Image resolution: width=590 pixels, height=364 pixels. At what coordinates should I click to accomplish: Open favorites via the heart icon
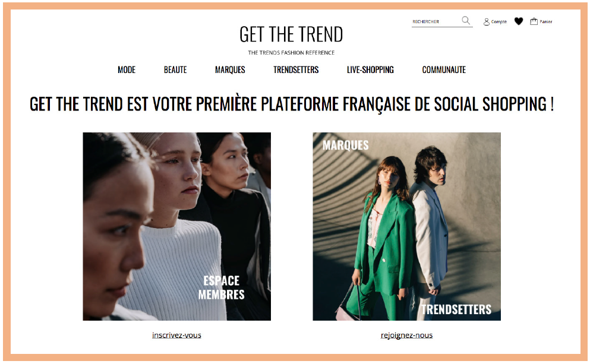519,21
